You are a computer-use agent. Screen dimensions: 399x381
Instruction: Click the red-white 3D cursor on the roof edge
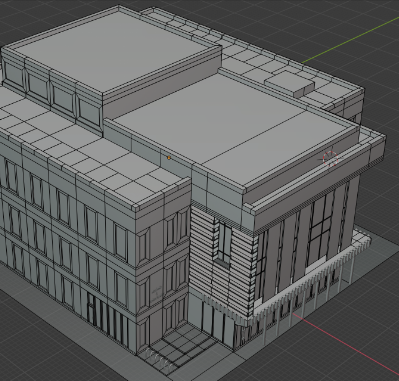(x=330, y=158)
